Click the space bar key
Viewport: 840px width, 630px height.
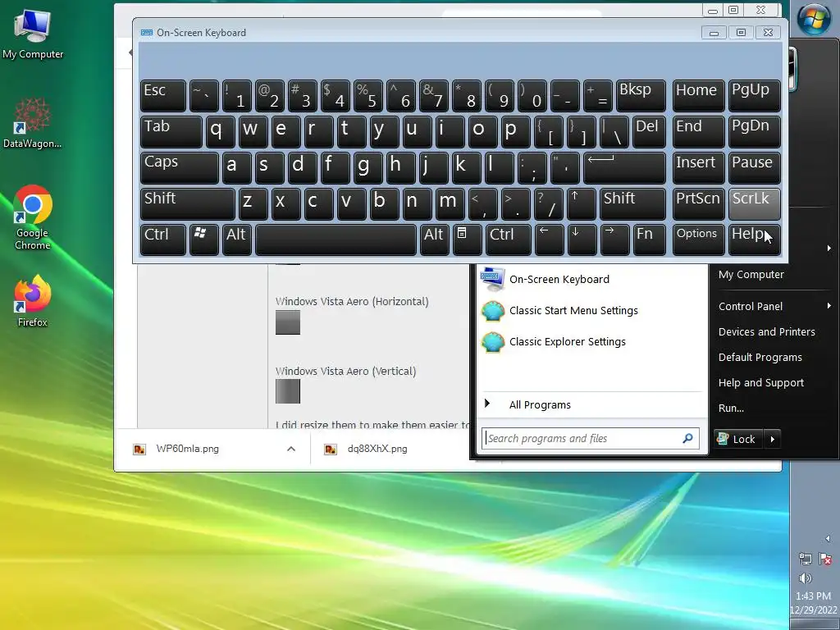point(336,240)
